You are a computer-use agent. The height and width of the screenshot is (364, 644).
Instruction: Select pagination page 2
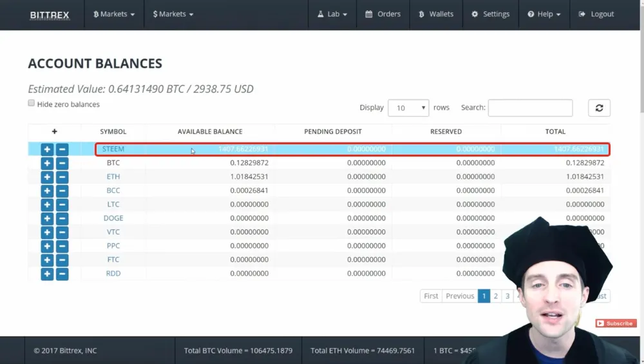click(x=496, y=296)
